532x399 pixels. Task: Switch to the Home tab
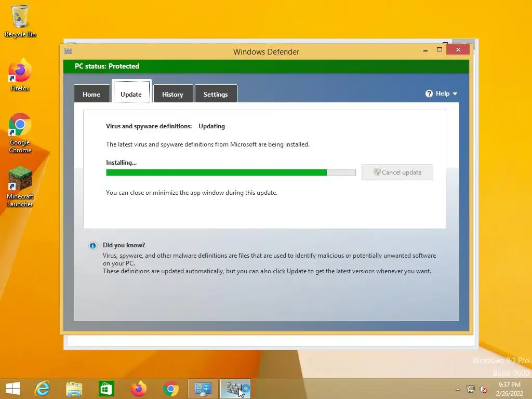(91, 94)
